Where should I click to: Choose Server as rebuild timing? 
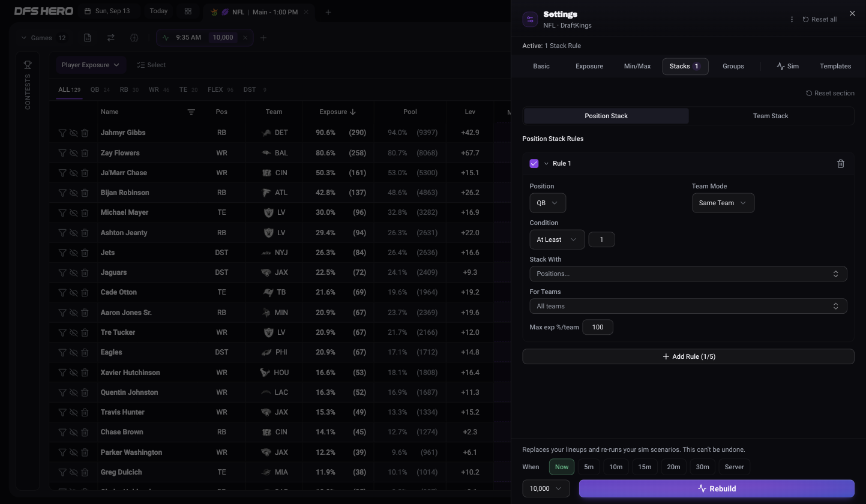(x=734, y=467)
